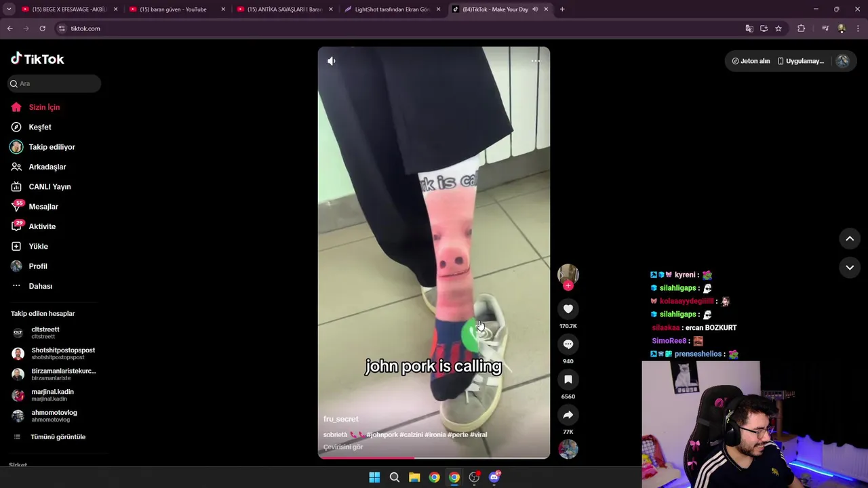Screen dimensions: 868x488
Task: Open fru_secret creator username
Action: tap(341, 419)
